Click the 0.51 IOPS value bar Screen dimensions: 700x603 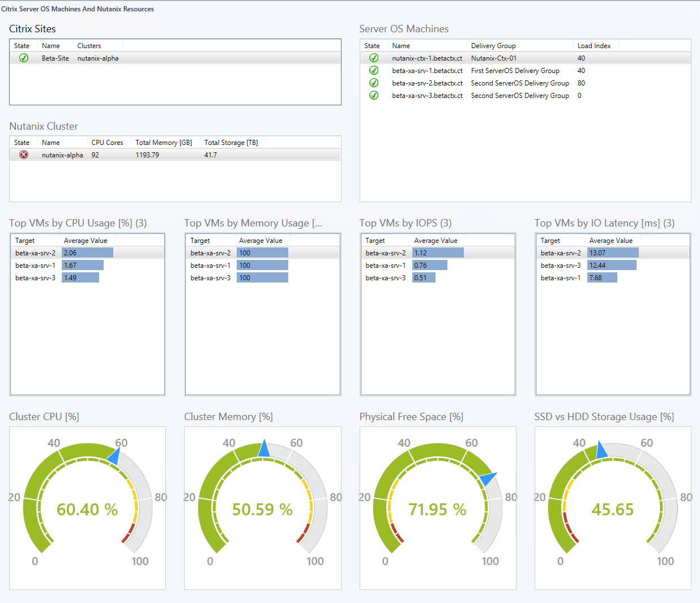(424, 277)
